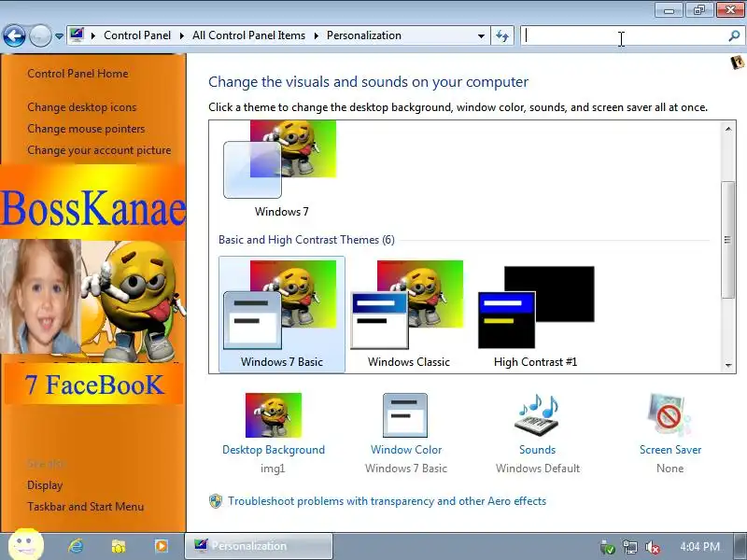Click the Refresh button beside address bar
Image resolution: width=747 pixels, height=560 pixels.
coord(502,35)
